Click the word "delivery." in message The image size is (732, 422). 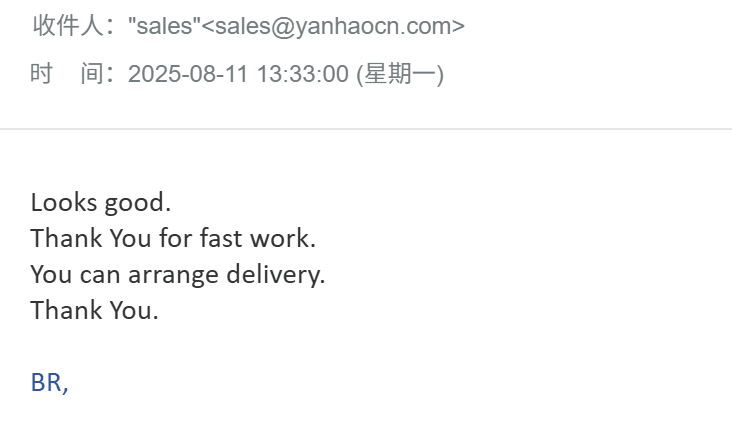tap(275, 274)
